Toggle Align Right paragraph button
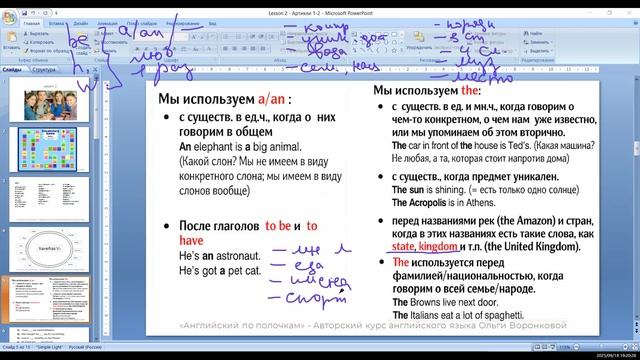Screen dimensions: 640x360 pos(244,49)
